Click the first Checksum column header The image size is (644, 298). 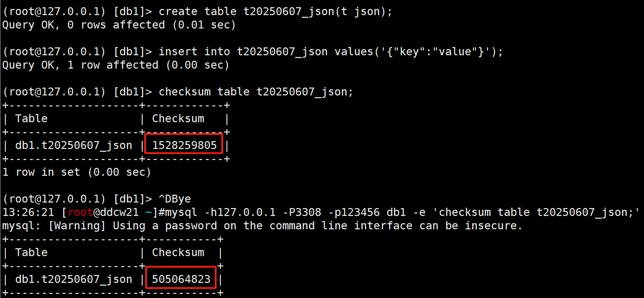(178, 118)
